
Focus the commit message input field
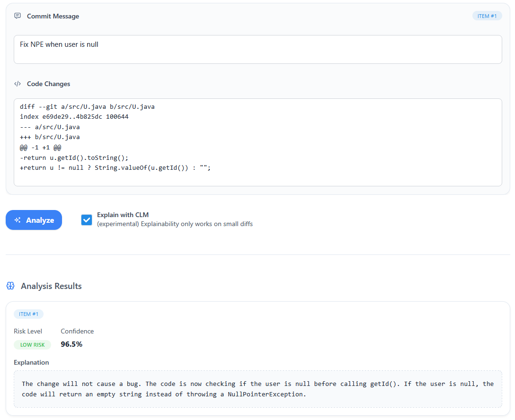click(x=257, y=49)
